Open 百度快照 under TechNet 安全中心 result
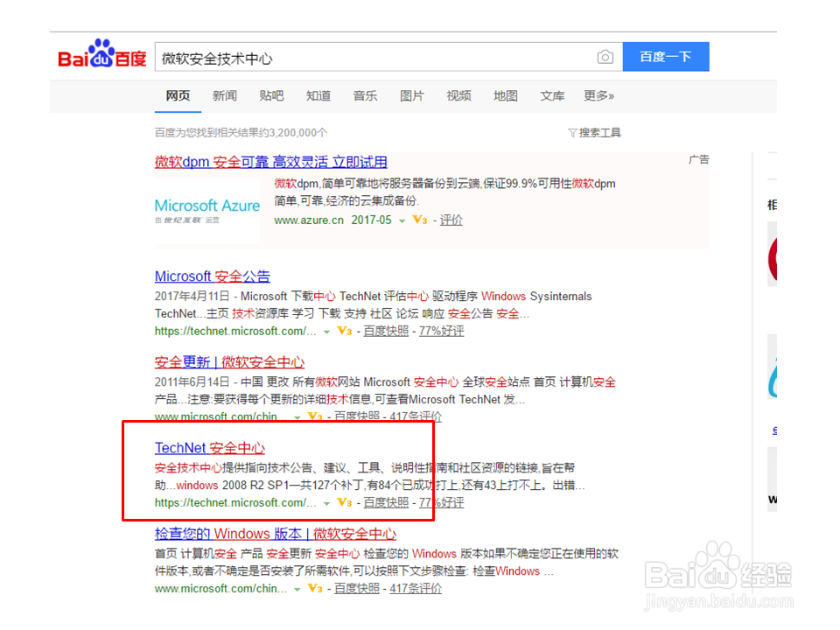This screenshot has width=840, height=630. 386,502
